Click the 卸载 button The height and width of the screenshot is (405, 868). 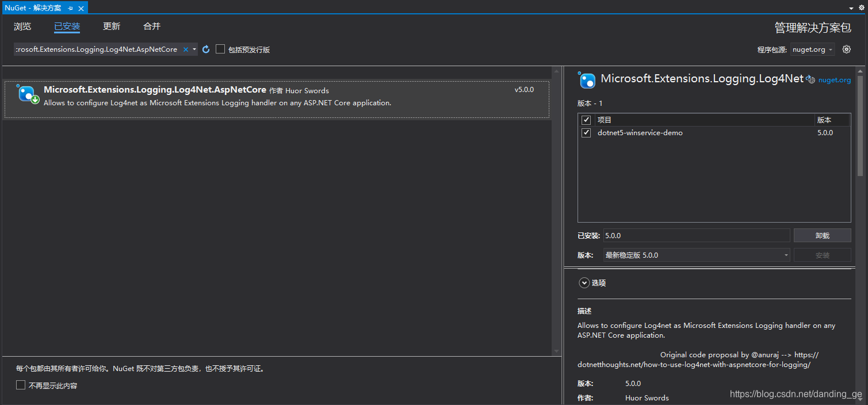[x=822, y=235]
